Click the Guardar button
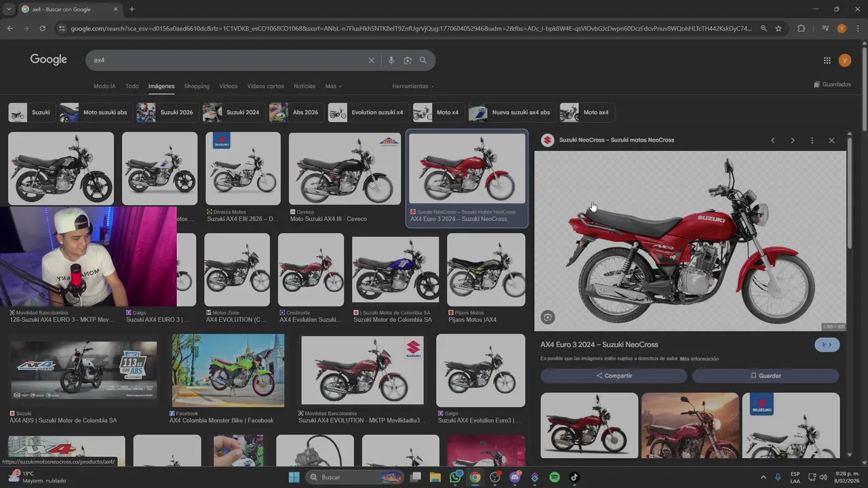Image resolution: width=868 pixels, height=488 pixels. [766, 375]
